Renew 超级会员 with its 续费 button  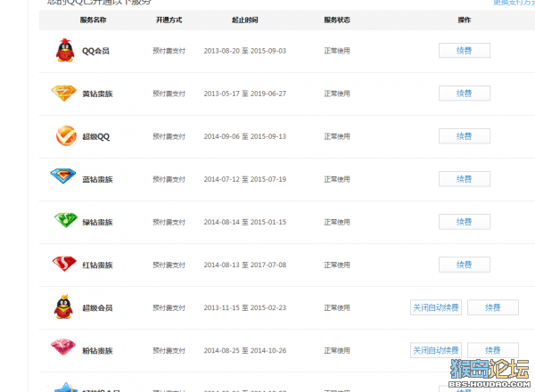click(493, 307)
